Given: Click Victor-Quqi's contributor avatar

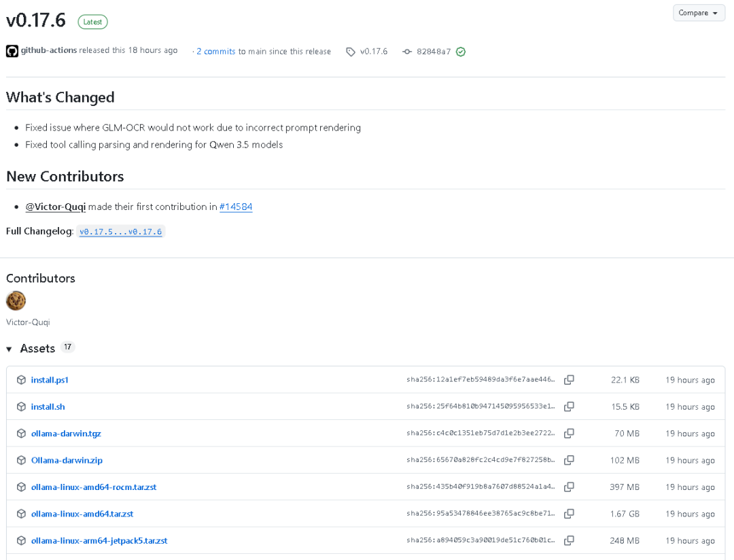Looking at the screenshot, I should (x=16, y=300).
